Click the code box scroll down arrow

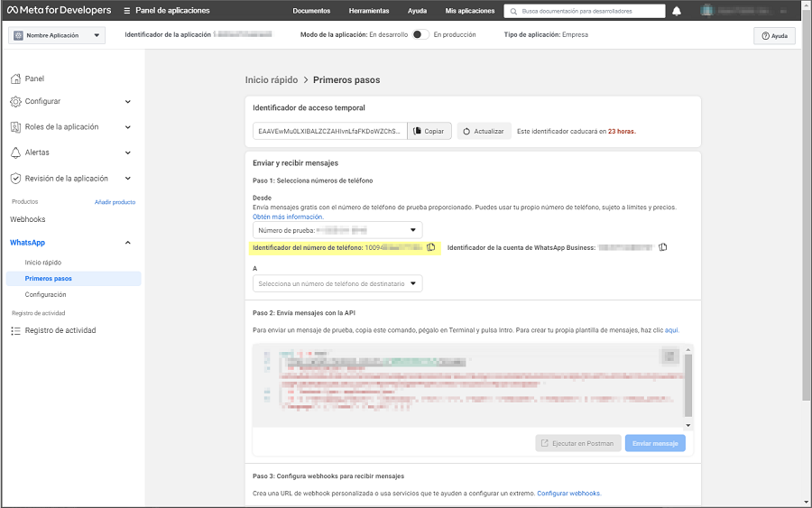point(688,425)
